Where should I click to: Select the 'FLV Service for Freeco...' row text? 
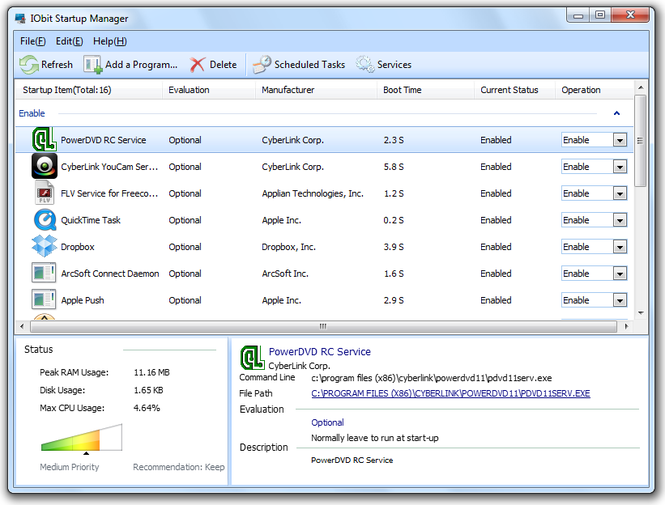pyautogui.click(x=109, y=193)
